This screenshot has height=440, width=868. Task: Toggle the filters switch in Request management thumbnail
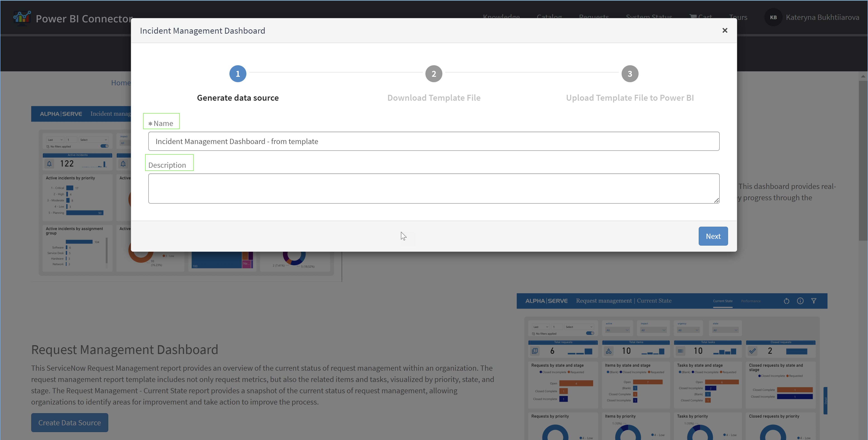[x=590, y=333]
